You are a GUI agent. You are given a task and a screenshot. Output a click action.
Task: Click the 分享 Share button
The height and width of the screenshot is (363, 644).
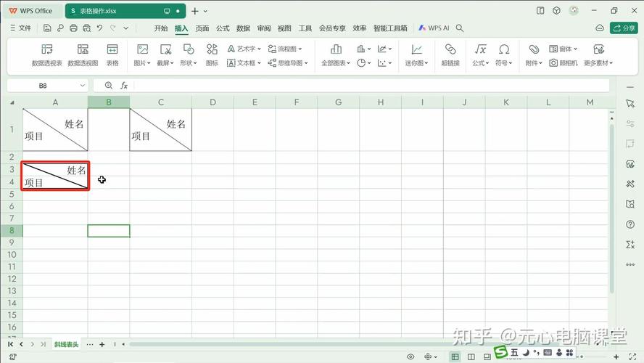(x=624, y=28)
